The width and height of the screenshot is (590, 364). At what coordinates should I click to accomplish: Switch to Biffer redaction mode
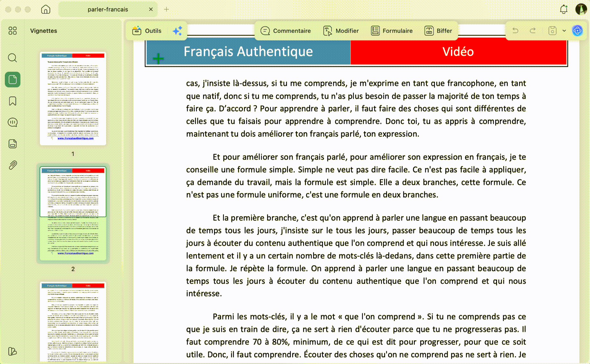438,31
